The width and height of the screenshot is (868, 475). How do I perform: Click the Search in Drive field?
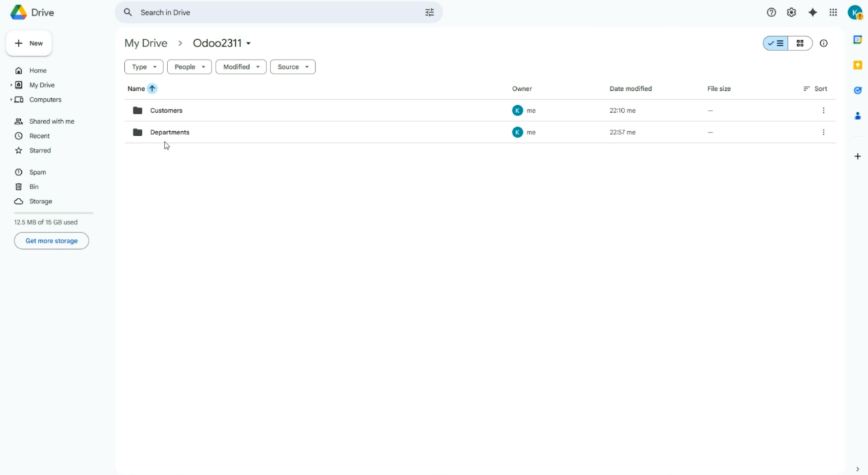coord(273,12)
